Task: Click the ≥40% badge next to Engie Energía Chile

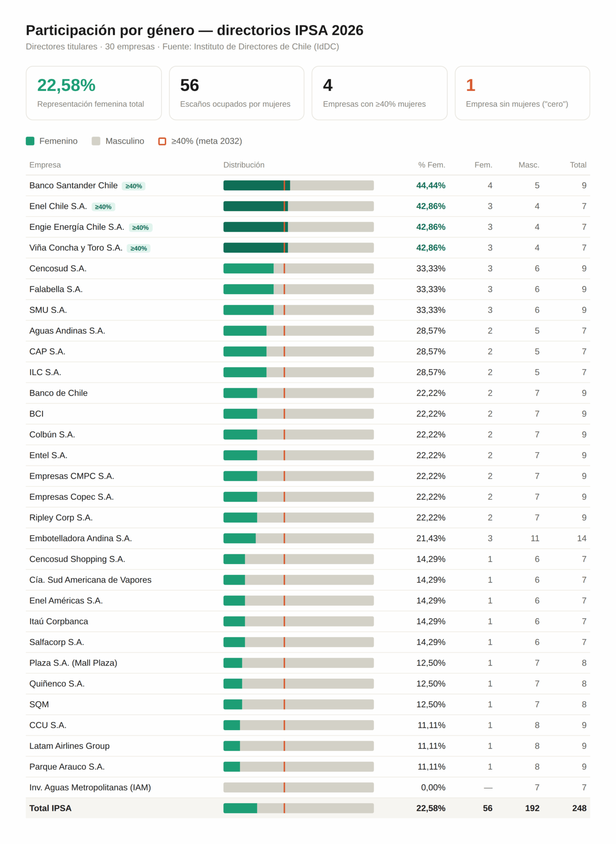Action: pyautogui.click(x=141, y=227)
